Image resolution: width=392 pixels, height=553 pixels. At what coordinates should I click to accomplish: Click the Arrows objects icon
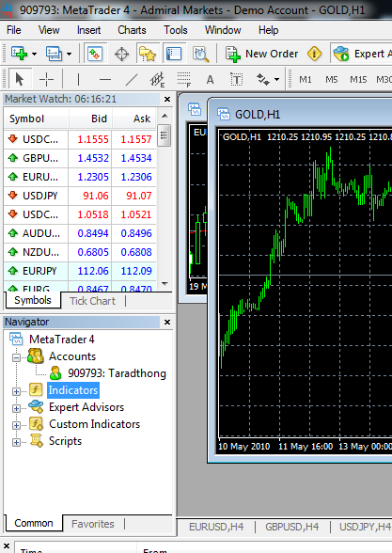point(263,79)
